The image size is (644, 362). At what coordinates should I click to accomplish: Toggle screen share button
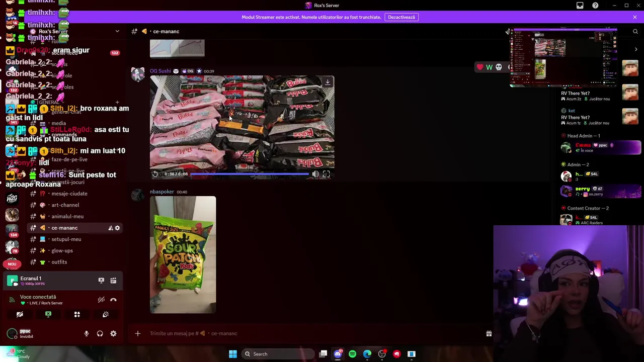[x=48, y=314]
